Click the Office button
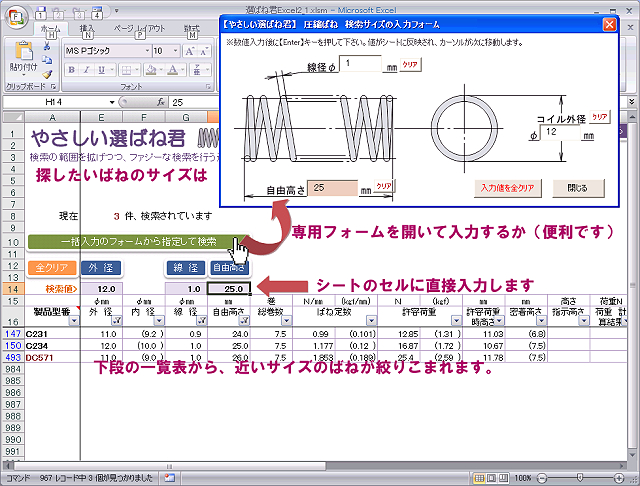This screenshot has width=640, height=486. [17, 17]
